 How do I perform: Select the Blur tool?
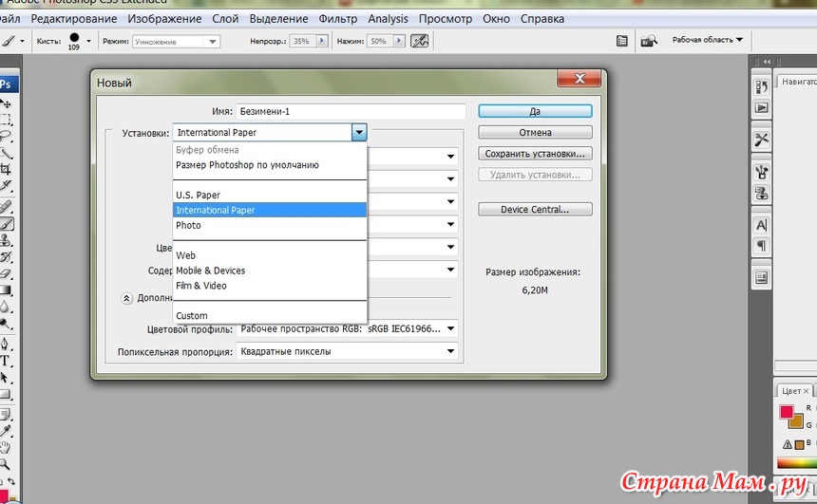(6, 307)
